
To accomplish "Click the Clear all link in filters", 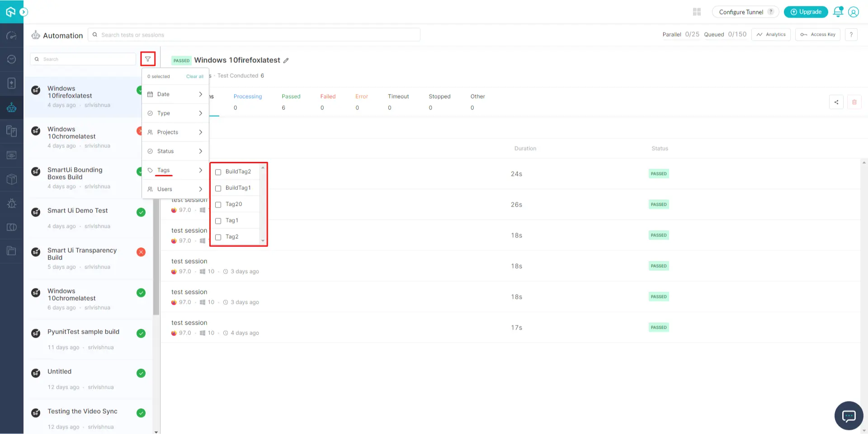I will point(194,76).
